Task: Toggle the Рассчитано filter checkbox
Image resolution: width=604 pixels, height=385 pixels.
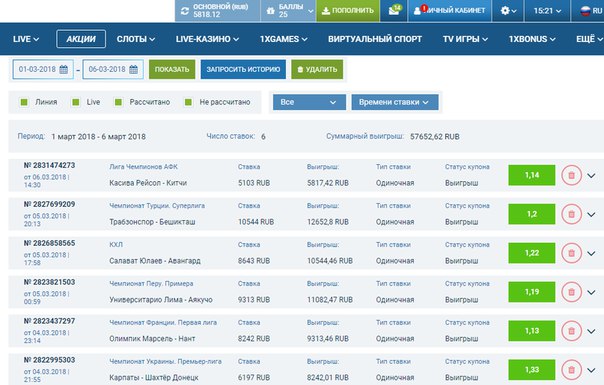Action: click(118, 102)
